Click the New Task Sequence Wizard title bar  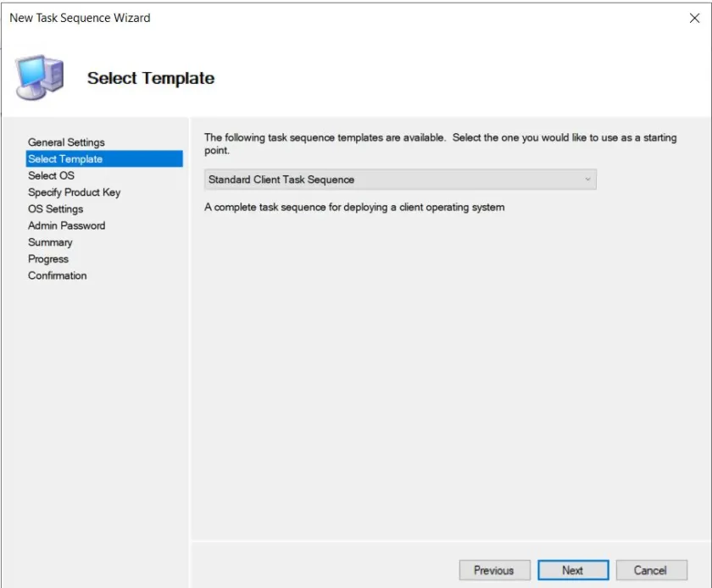coord(254,18)
